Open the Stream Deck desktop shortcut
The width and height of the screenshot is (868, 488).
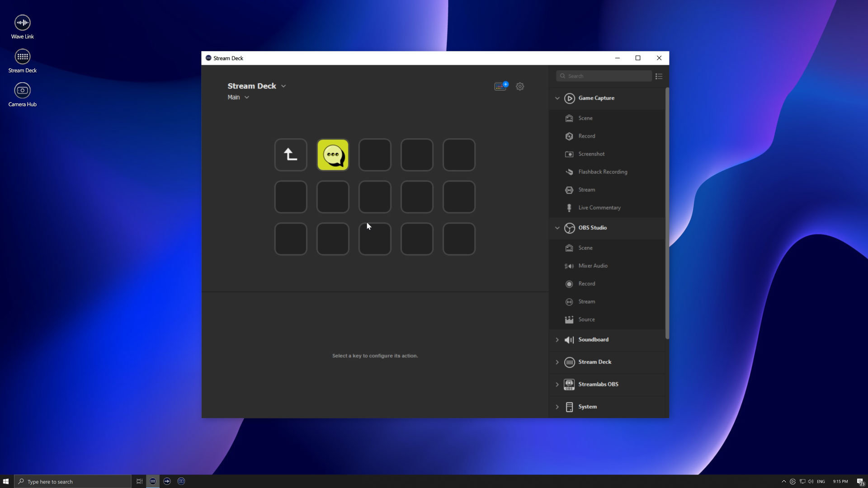[22, 61]
